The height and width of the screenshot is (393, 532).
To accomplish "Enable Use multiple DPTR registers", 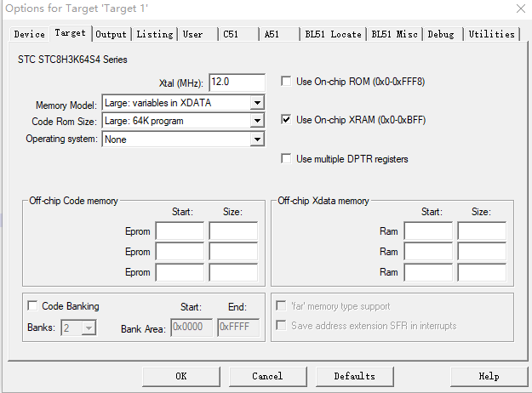I will 286,159.
